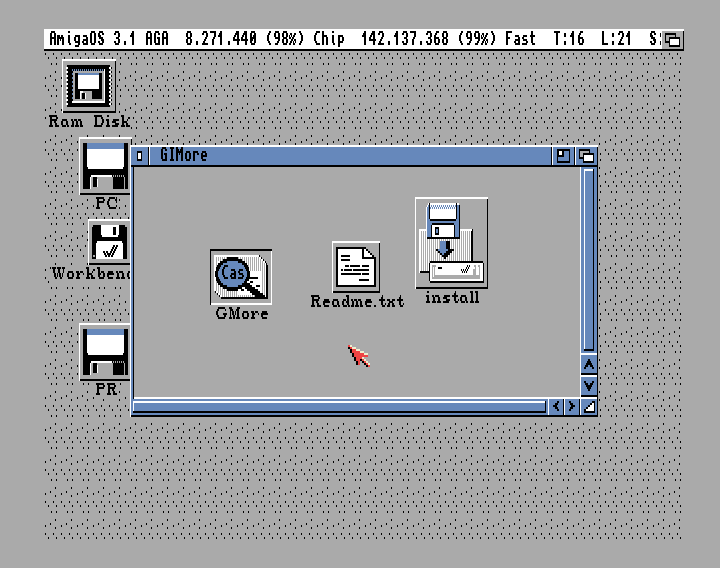Close the GIMore window using its close gadget
Image resolution: width=720 pixels, height=568 pixels.
140,156
